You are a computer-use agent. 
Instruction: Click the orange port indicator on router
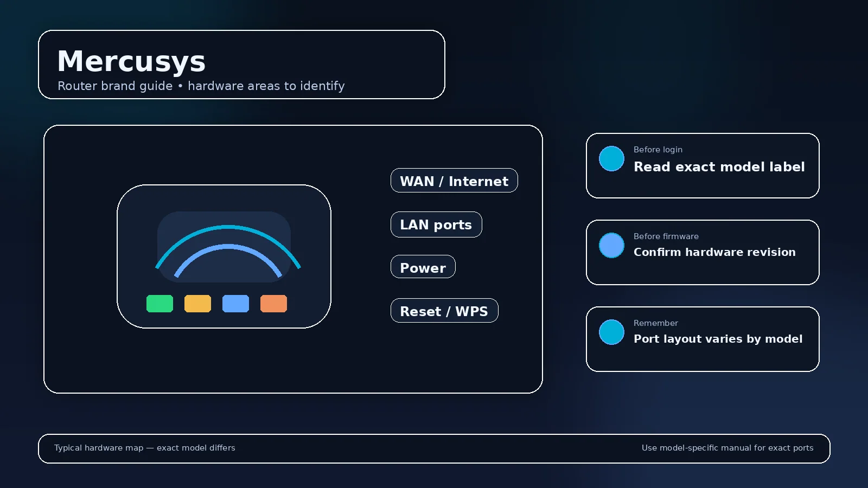273,304
